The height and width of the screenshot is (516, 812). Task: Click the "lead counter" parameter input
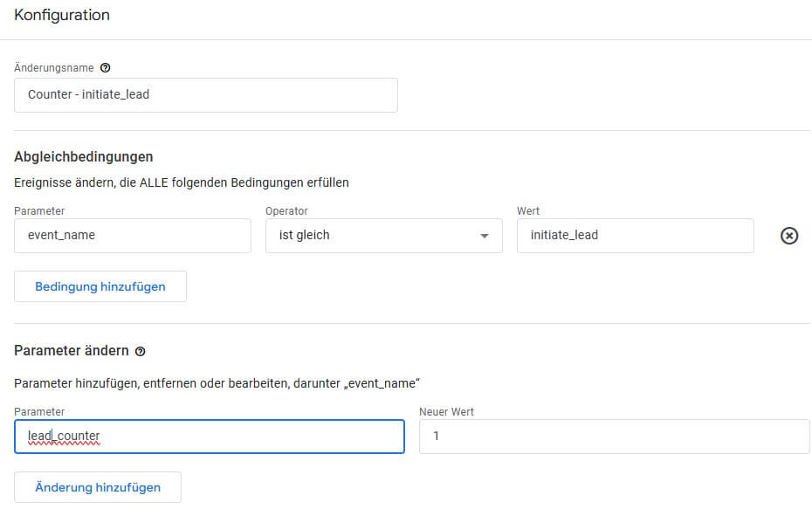pos(209,436)
